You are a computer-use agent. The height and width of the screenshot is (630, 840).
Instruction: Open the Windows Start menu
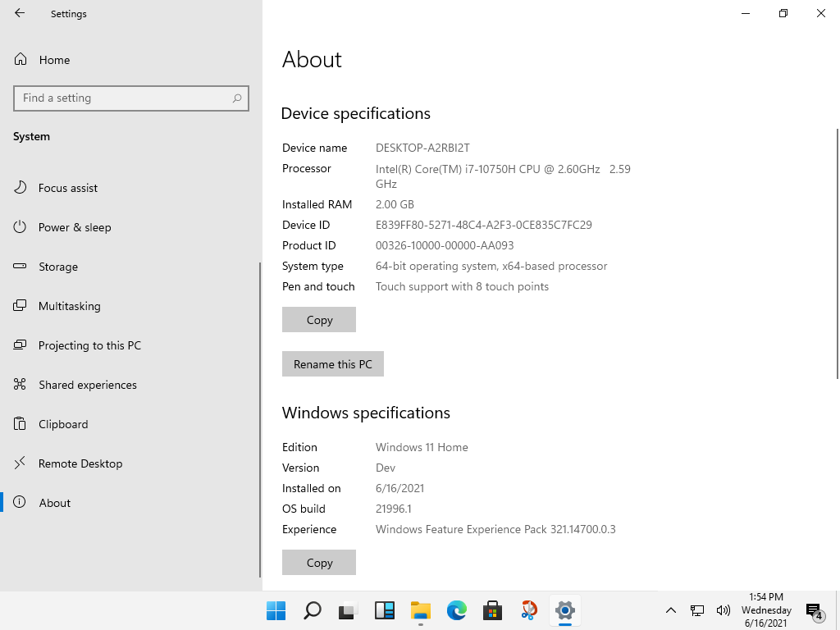click(276, 610)
